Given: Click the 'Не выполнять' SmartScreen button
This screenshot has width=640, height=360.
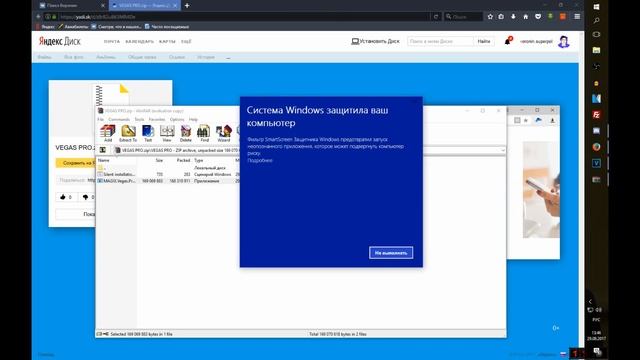Looking at the screenshot, I should click(x=391, y=253).
